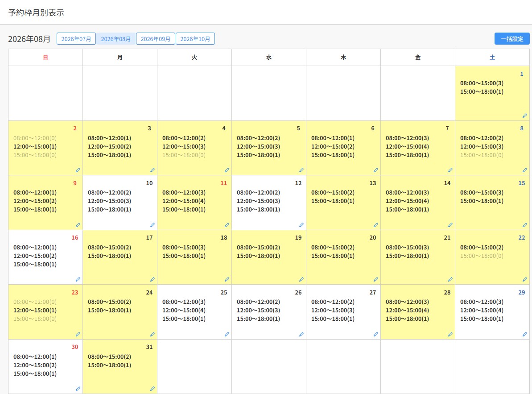Open the pencil editor for day 20
This screenshot has width=532, height=394.
point(375,279)
